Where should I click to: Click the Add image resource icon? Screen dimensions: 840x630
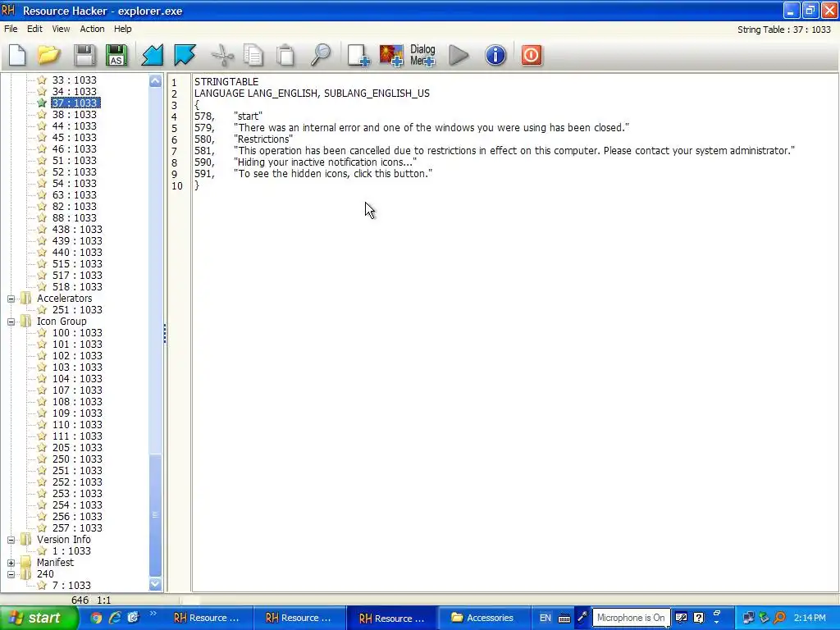pos(391,55)
